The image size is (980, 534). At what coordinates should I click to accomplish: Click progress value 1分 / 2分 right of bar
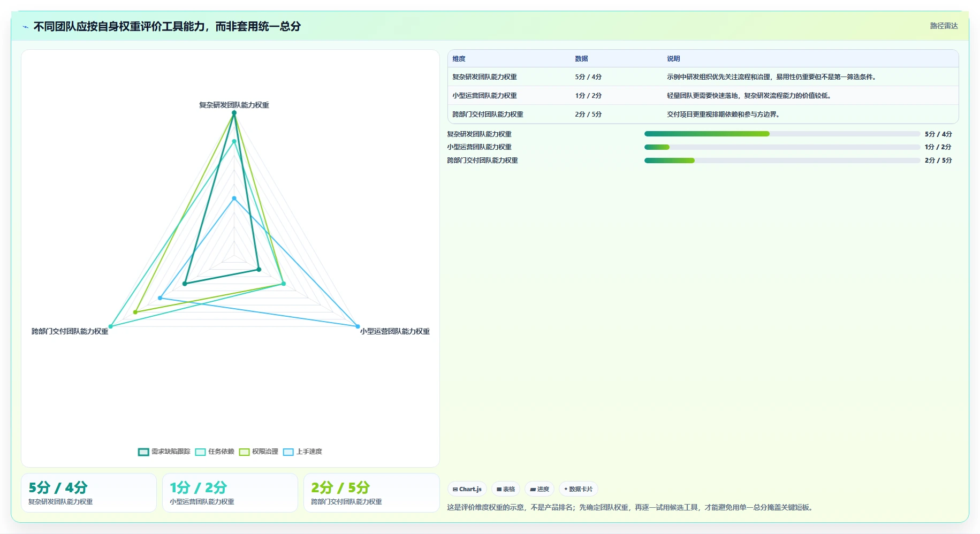(x=938, y=147)
